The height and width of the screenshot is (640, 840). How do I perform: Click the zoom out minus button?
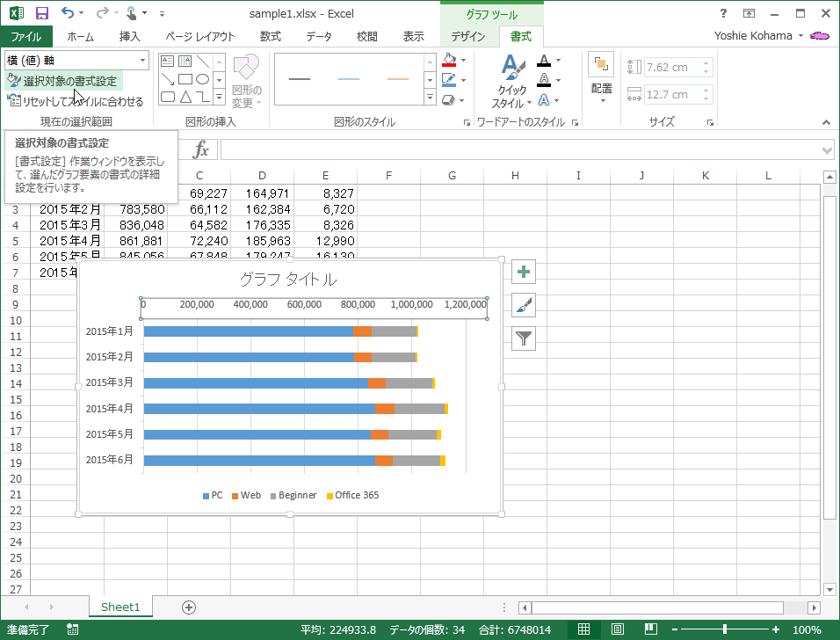(x=675, y=629)
